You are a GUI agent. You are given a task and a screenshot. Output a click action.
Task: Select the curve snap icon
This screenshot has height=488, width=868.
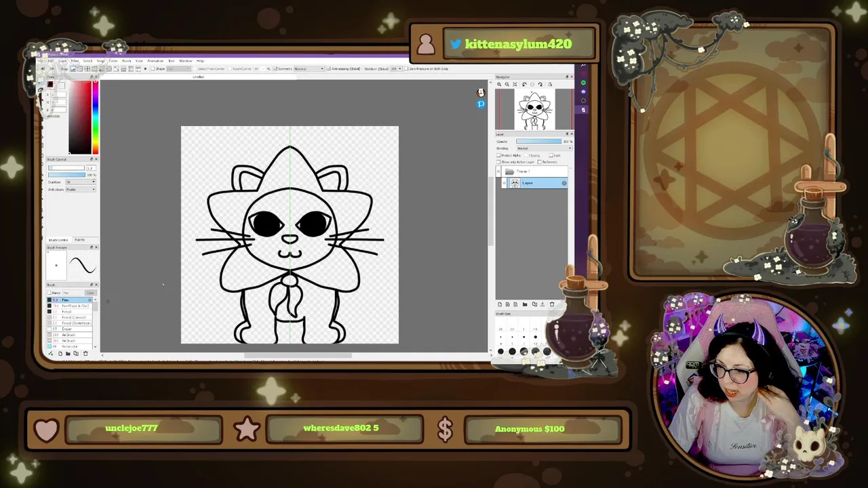[116, 68]
